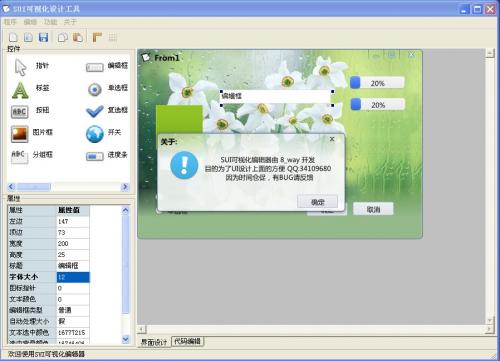Switch to the 代码编辑 tab
The height and width of the screenshot is (361, 500).
[188, 341]
